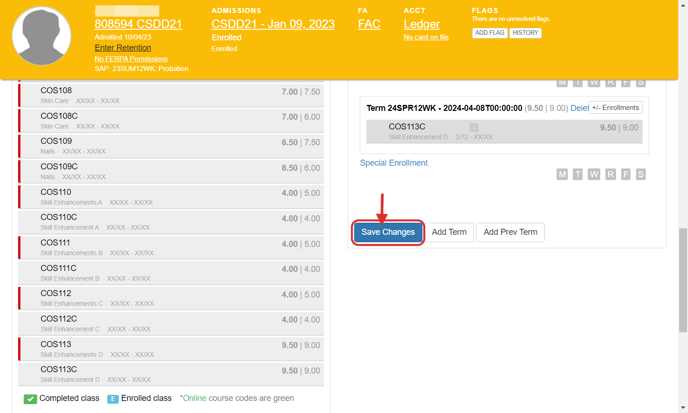
Task: Expand the +/- Enrollments control
Action: coord(615,108)
